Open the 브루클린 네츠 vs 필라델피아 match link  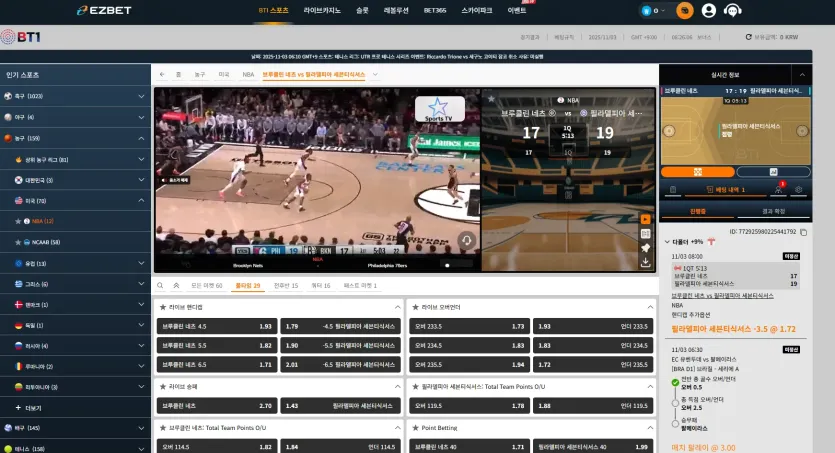pos(722,295)
